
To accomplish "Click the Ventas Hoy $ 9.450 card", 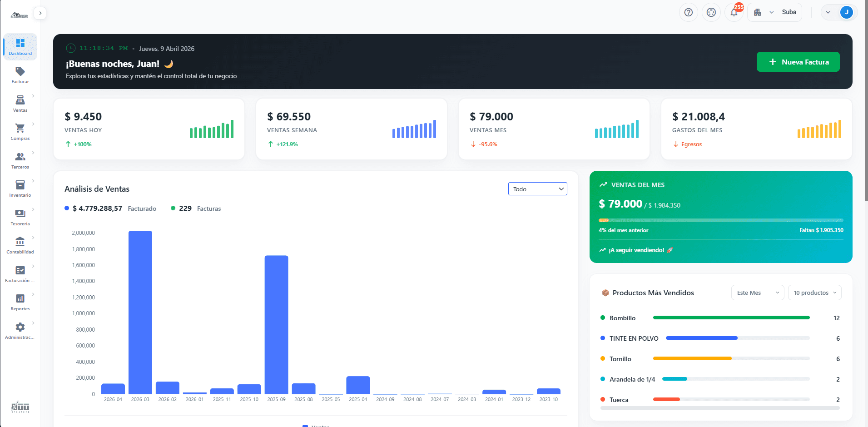I will coord(149,129).
